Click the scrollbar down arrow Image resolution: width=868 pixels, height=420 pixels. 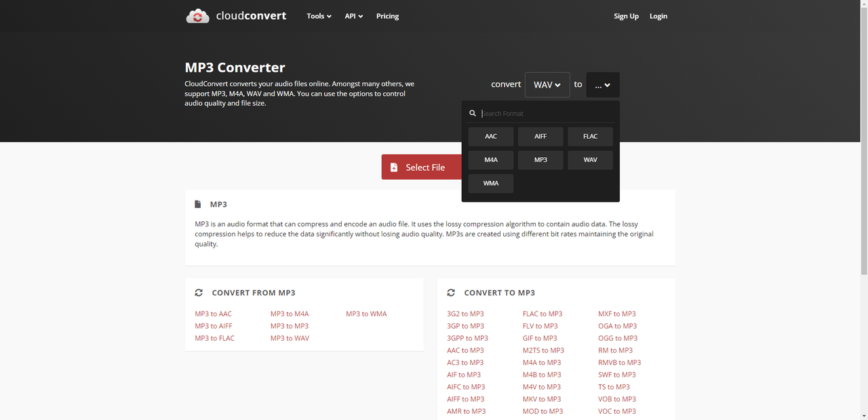coord(863,415)
